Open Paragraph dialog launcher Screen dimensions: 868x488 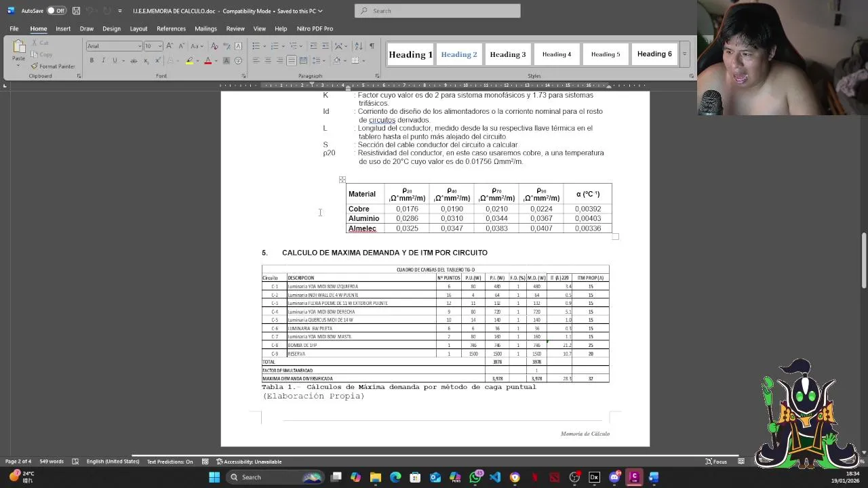click(x=378, y=76)
